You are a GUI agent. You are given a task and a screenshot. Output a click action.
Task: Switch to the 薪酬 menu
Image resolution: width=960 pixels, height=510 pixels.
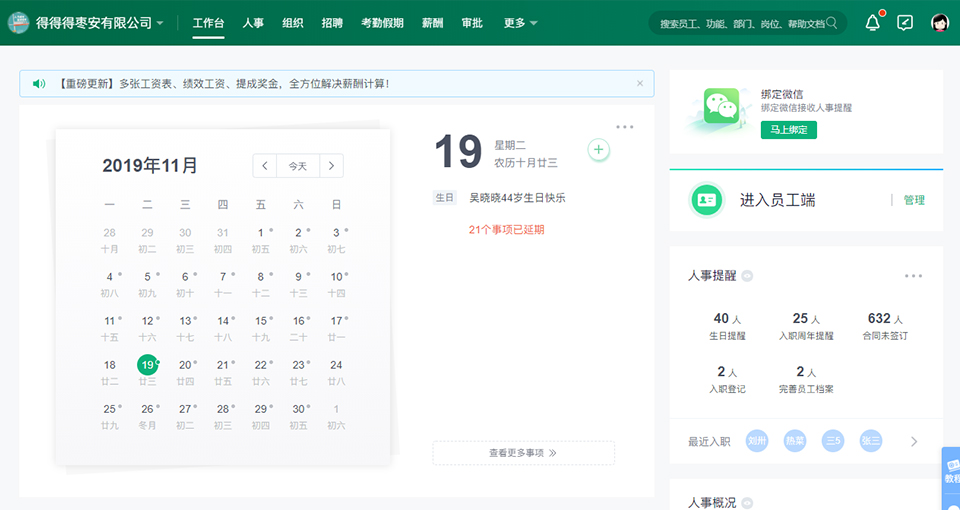(433, 23)
